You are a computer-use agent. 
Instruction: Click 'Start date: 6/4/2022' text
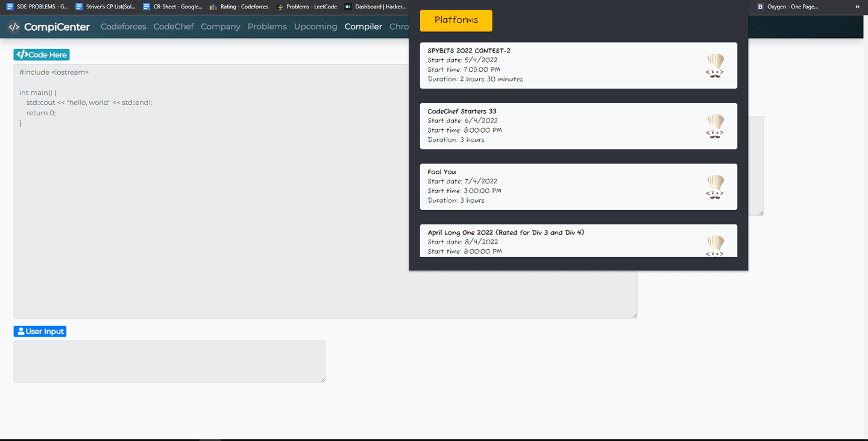coord(462,121)
